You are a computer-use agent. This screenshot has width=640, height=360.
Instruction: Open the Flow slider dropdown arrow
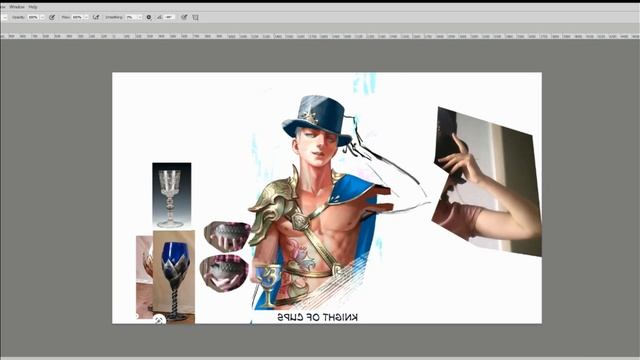(x=86, y=17)
